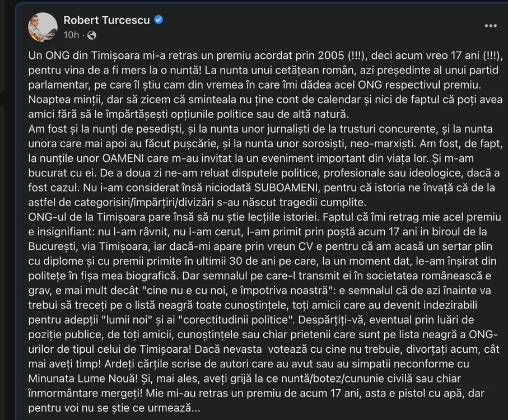Click the word București in the post
Viewport: 508px width, 420px height.
tap(53, 246)
